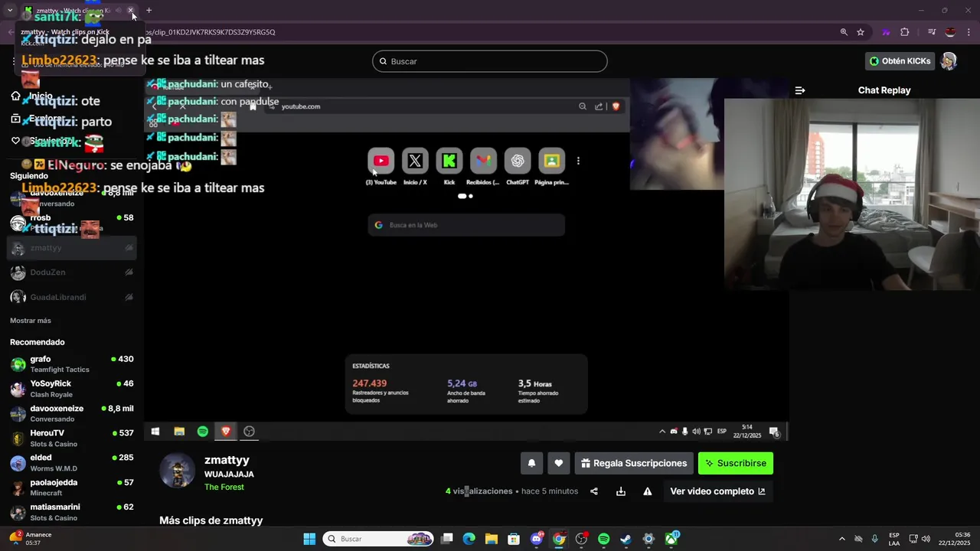Expand the tab search chevron
This screenshot has width=980, height=551.
(x=10, y=11)
